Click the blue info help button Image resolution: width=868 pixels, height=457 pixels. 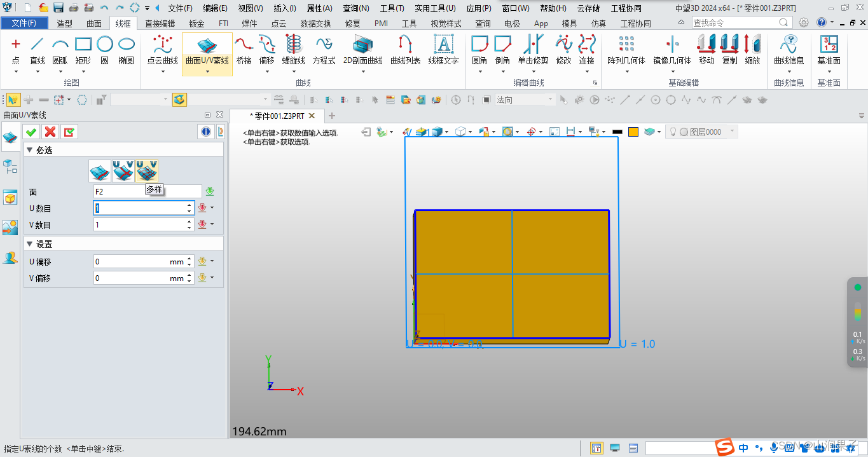click(x=205, y=132)
